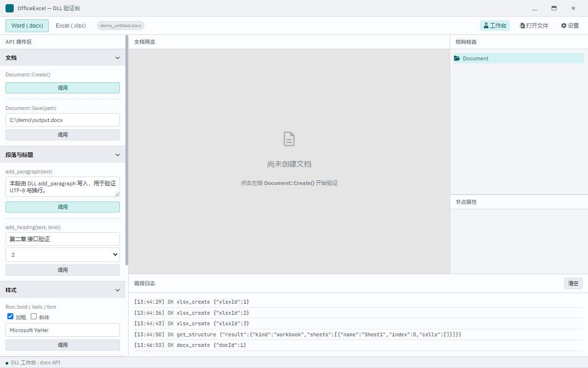Select the Document node in structure tree
The width and height of the screenshot is (588, 368).
519,58
